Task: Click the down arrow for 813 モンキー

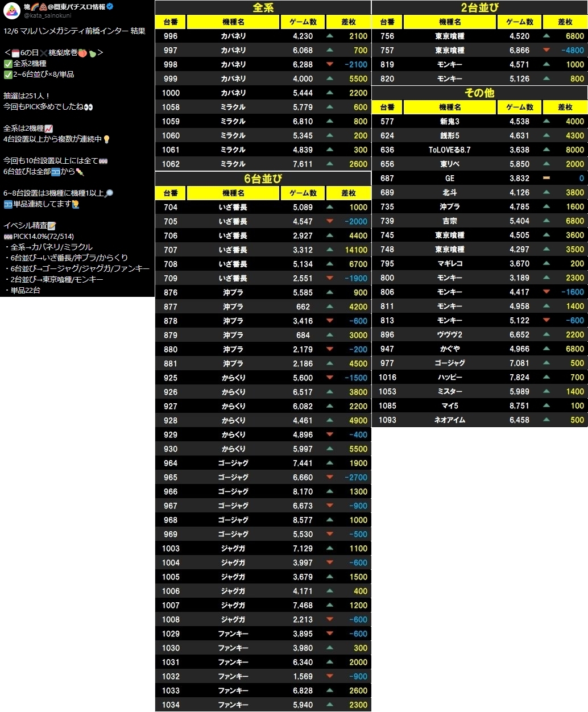Action: (546, 320)
